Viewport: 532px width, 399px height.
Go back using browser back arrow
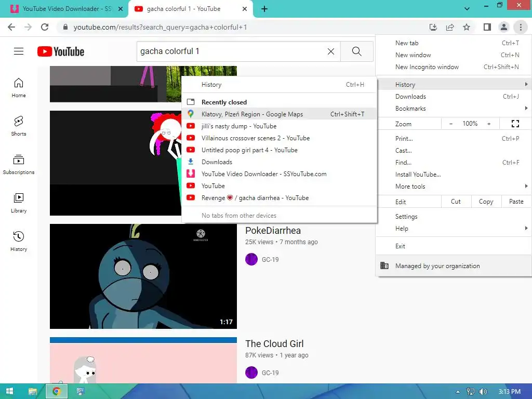point(11,27)
